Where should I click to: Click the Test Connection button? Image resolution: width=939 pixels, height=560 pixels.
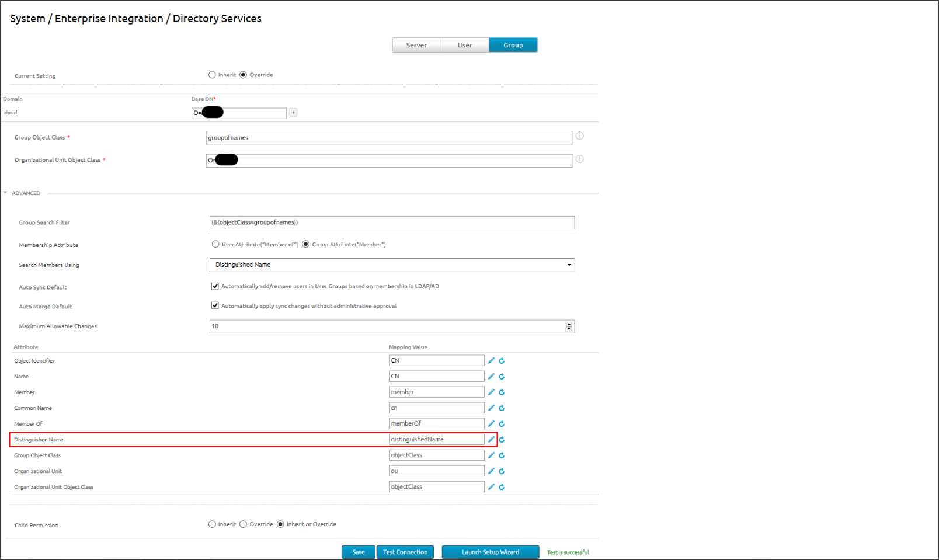405,552
